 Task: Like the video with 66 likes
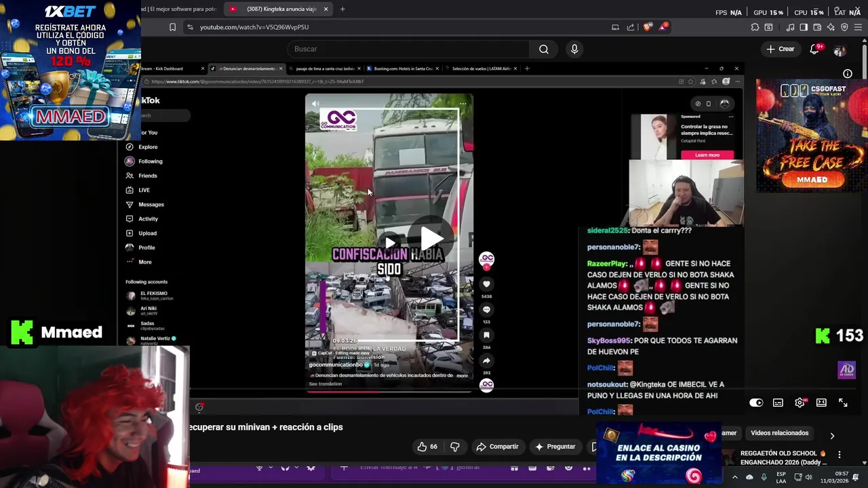pyautogui.click(x=427, y=447)
